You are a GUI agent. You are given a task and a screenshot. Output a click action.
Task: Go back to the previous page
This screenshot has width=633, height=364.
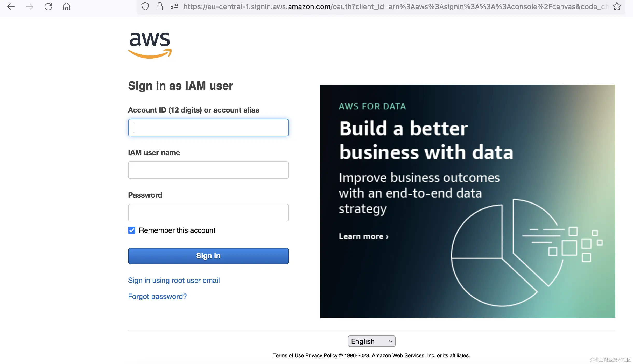point(11,6)
